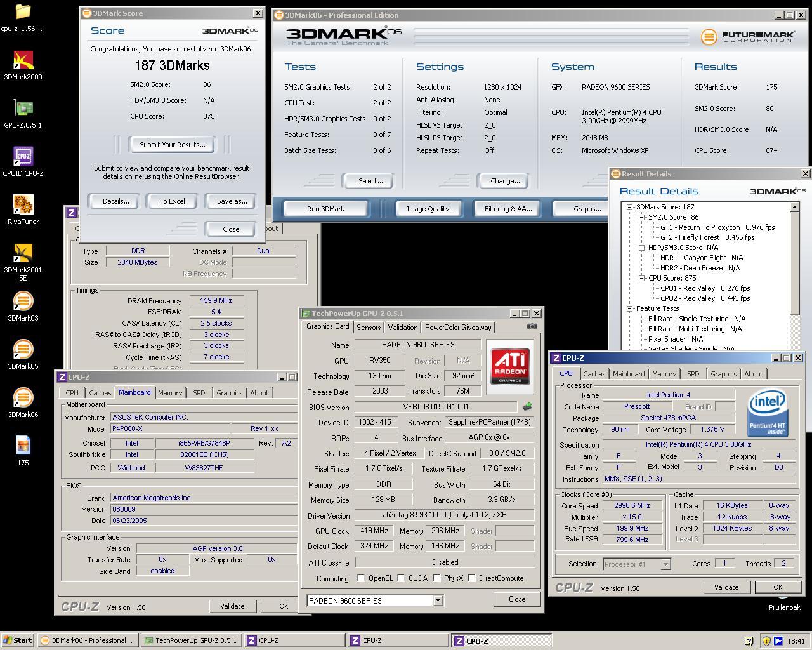
Task: Click the Change... button under Settings
Action: 505,181
